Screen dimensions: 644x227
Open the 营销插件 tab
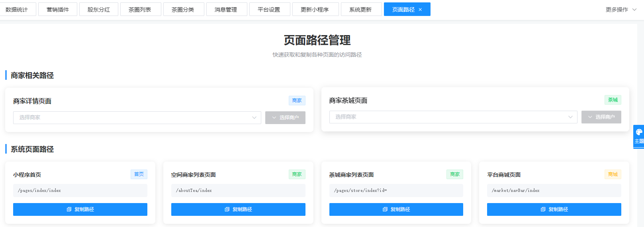58,10
